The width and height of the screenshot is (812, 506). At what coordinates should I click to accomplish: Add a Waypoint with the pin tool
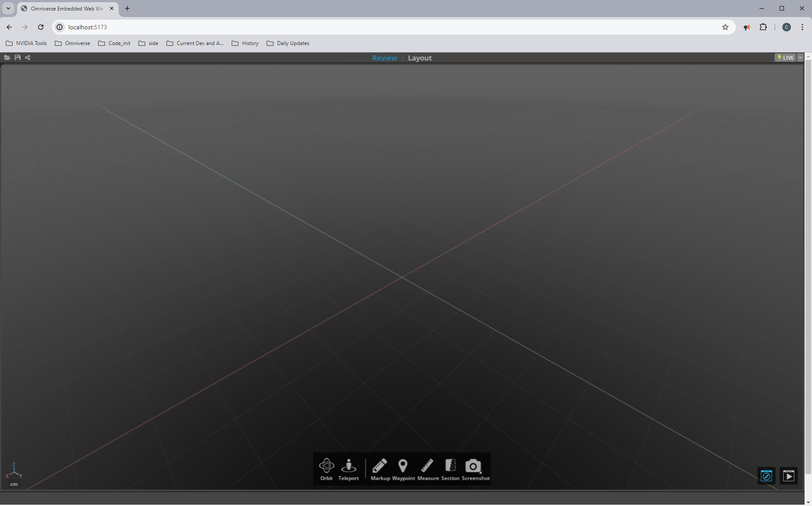[x=403, y=469]
